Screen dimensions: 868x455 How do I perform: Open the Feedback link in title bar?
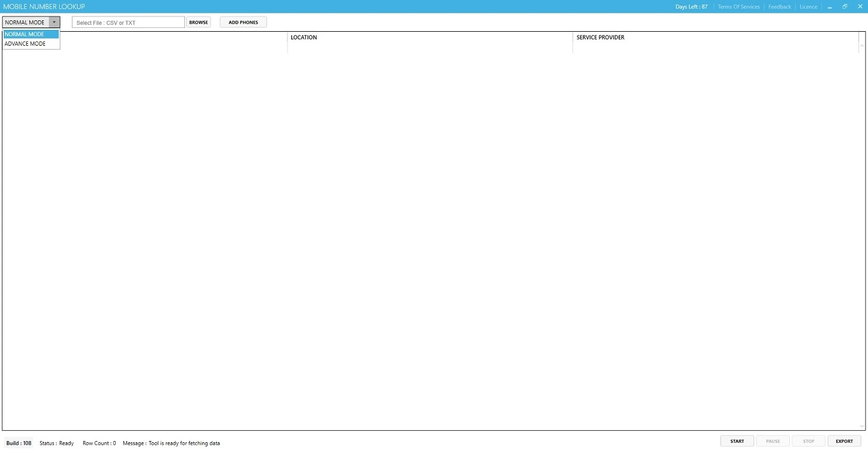click(x=780, y=7)
